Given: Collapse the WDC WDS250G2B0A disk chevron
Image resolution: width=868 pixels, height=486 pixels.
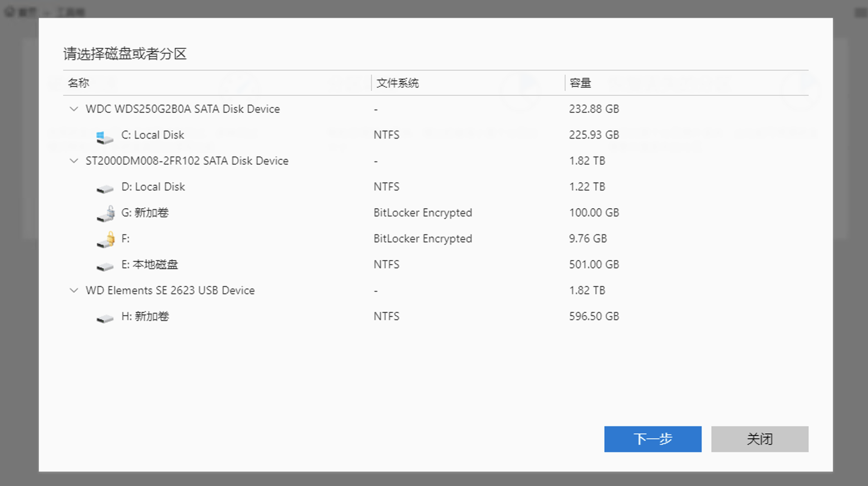Looking at the screenshot, I should (73, 109).
